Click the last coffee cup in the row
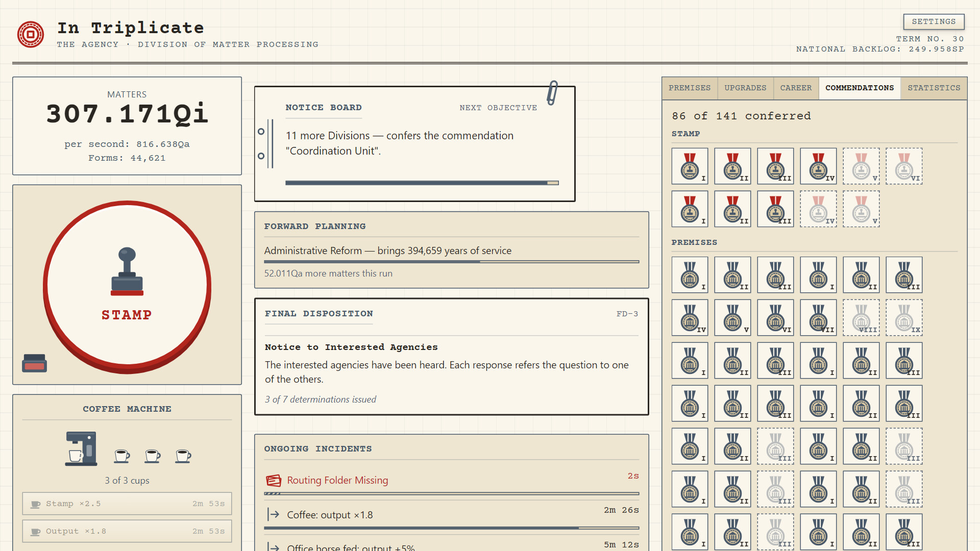The height and width of the screenshot is (551, 980). 183,456
